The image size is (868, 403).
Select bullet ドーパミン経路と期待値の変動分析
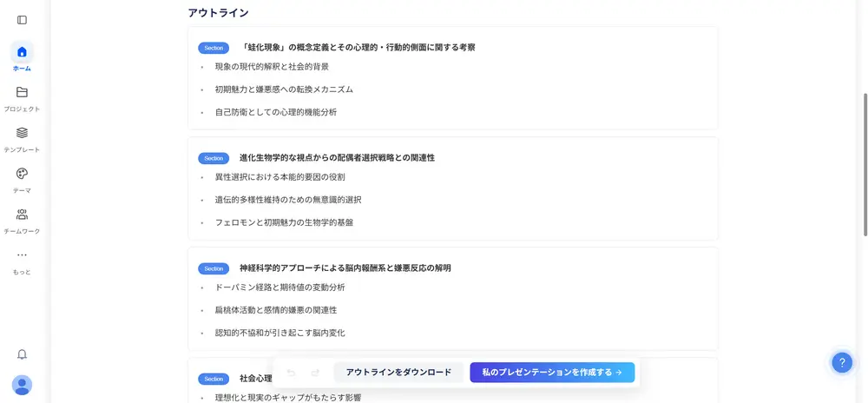280,287
